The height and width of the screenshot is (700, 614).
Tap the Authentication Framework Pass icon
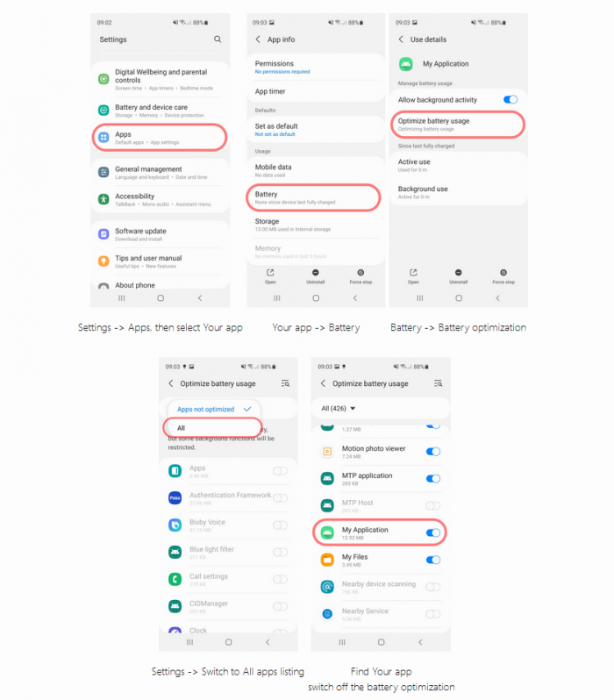point(175,497)
